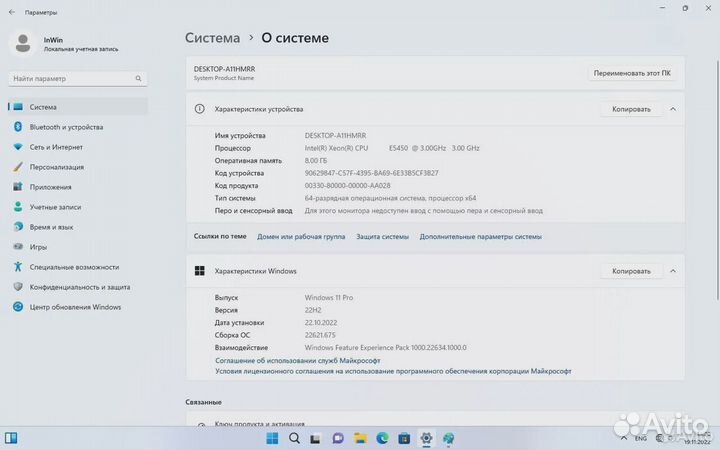Click the InWin user avatar
The height and width of the screenshot is (450, 720).
[22, 44]
